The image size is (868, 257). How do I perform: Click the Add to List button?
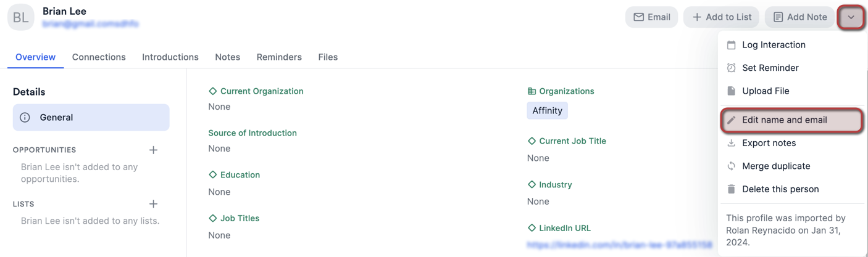tap(721, 17)
